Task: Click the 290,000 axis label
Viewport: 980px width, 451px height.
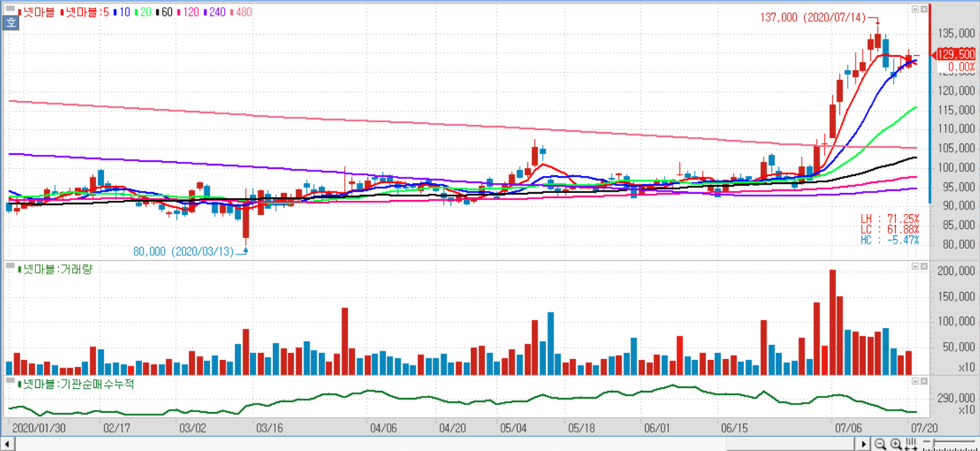Action: [x=956, y=398]
